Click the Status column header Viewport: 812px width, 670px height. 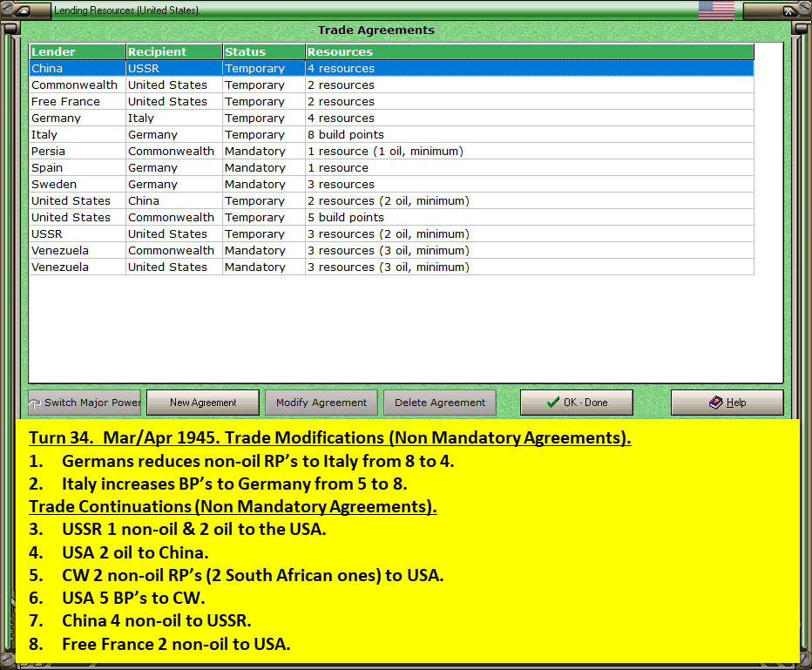click(x=264, y=51)
